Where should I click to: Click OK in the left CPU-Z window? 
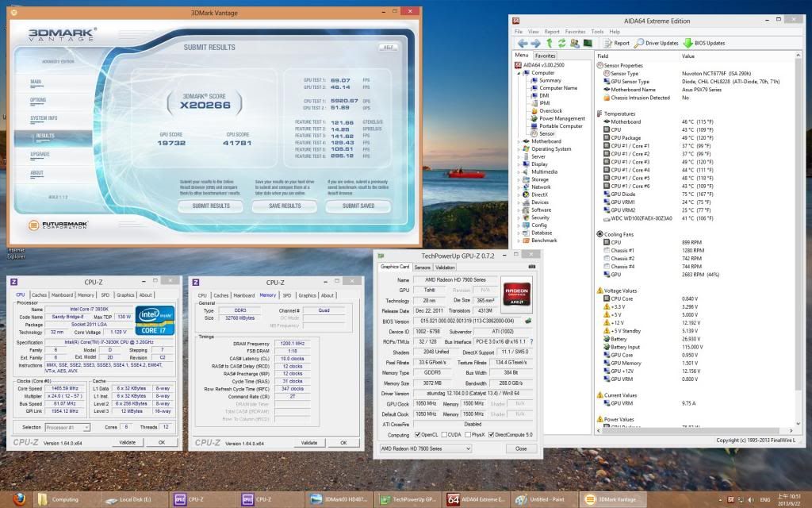coord(162,443)
